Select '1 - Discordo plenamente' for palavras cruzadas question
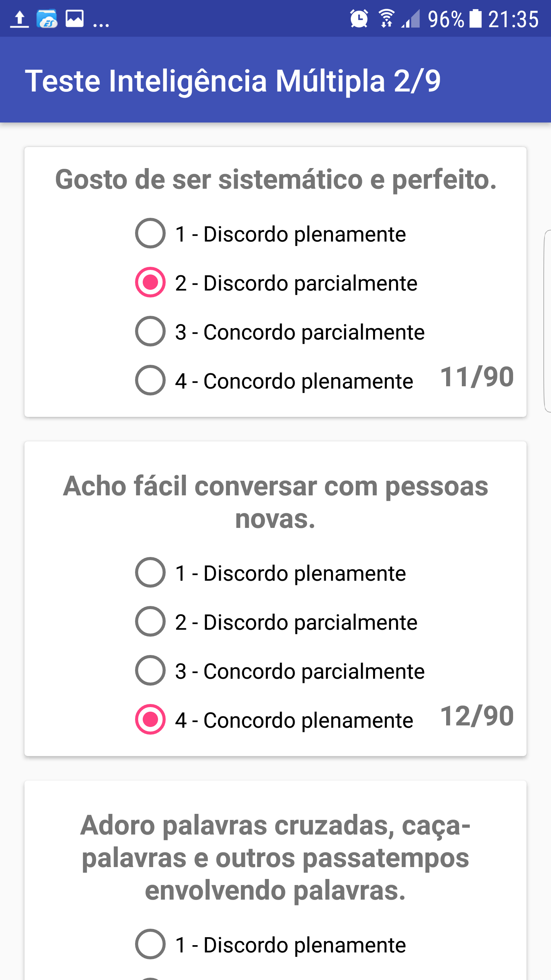The image size is (551, 980). pos(271,944)
